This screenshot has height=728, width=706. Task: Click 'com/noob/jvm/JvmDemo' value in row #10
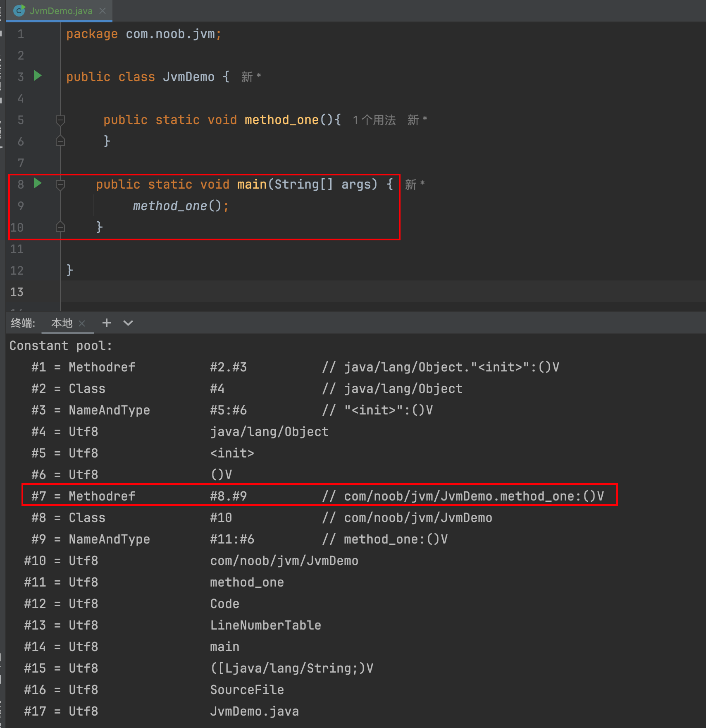pos(284,561)
